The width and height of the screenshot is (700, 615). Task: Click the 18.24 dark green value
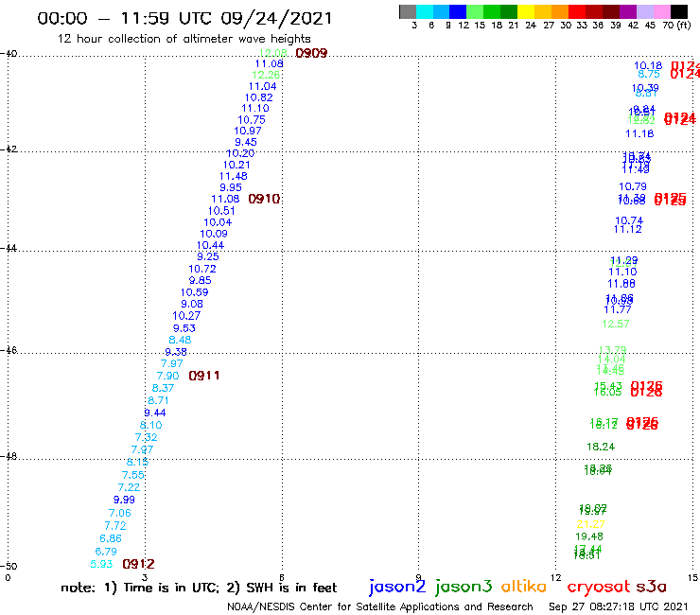click(x=601, y=448)
